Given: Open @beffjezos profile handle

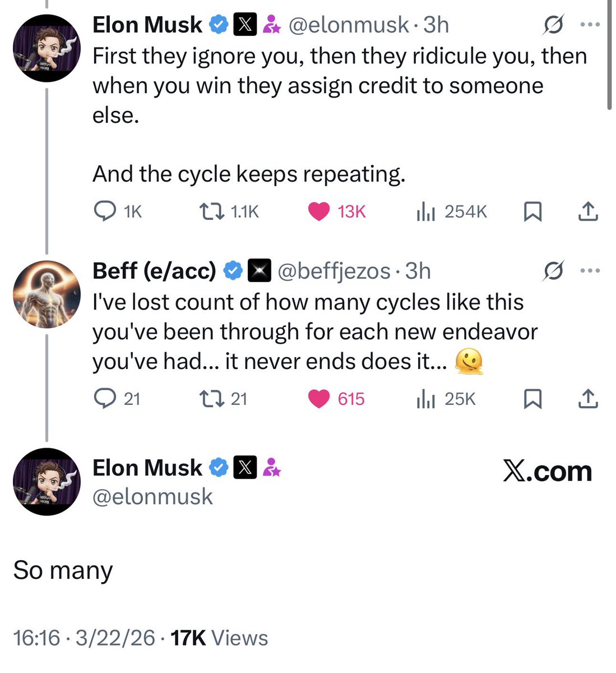Looking at the screenshot, I should (334, 271).
